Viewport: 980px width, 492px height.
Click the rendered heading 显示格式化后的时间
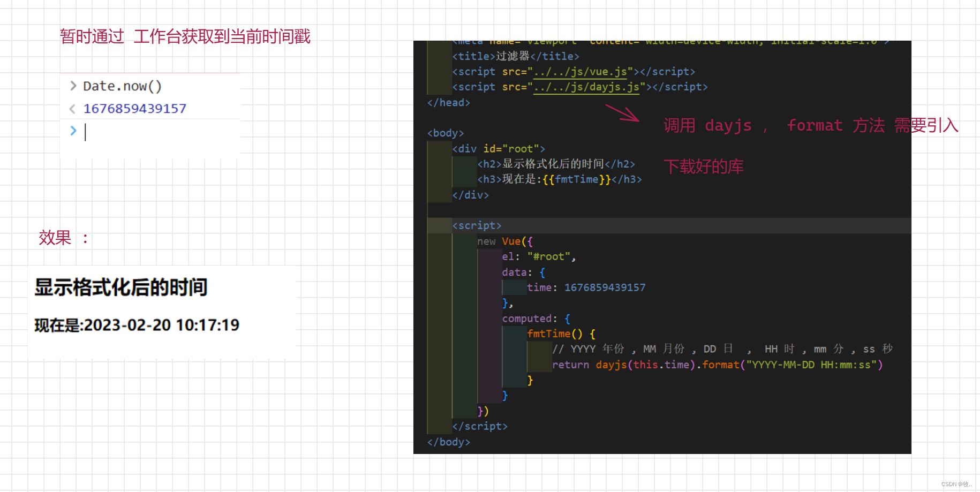(121, 287)
